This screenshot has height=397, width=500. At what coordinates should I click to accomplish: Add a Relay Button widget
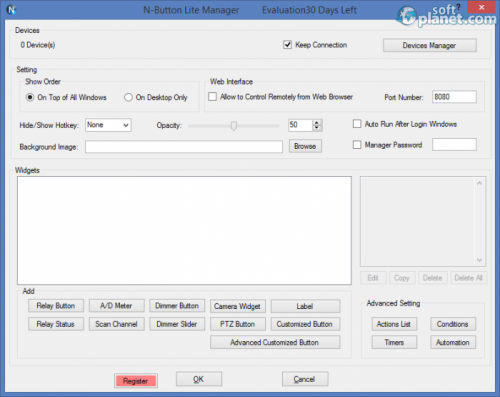tap(56, 306)
